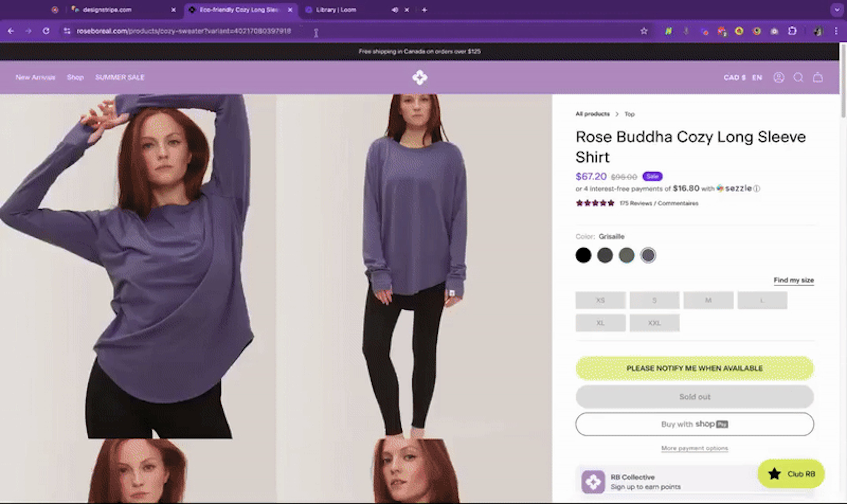Select the Grisaille purple-grey color swatch
Image resolution: width=847 pixels, height=504 pixels.
pos(648,255)
